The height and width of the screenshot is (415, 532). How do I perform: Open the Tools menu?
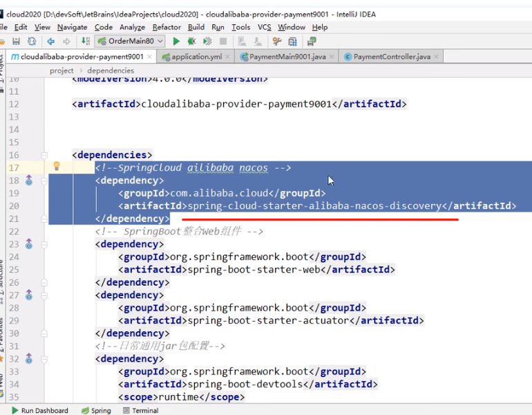click(241, 27)
